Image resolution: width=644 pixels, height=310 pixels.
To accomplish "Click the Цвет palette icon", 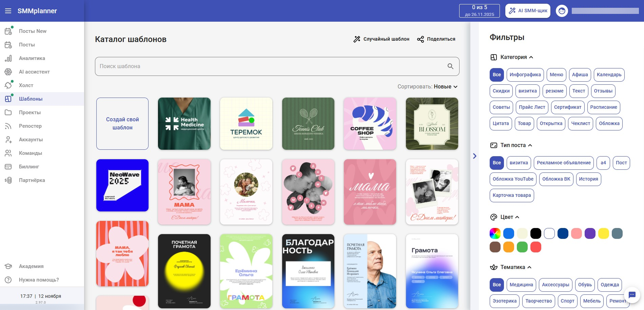I will pos(494,217).
